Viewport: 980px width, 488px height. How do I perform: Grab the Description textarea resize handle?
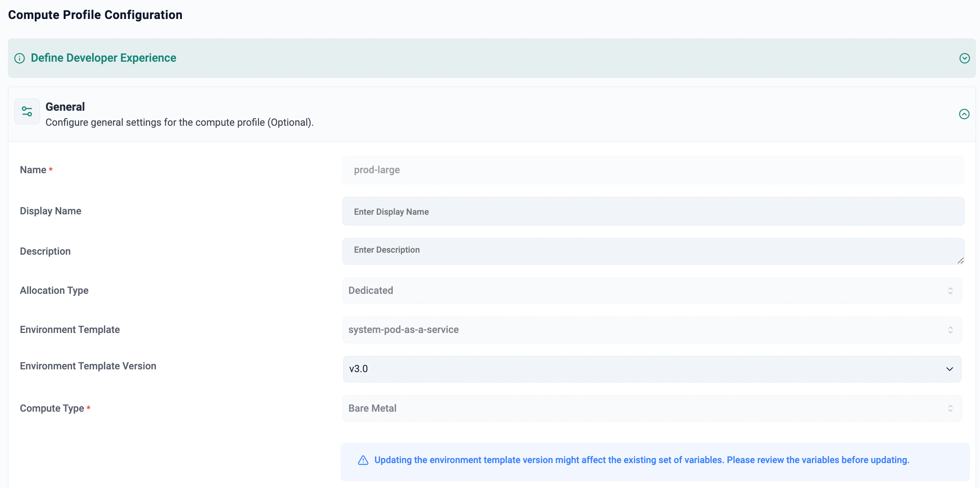coord(960,261)
